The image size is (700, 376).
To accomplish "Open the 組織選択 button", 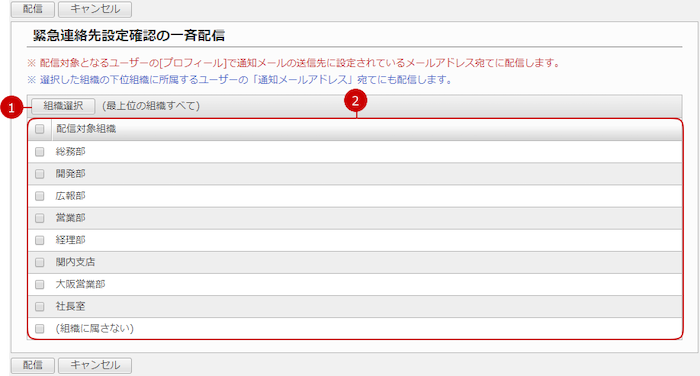I will click(63, 106).
